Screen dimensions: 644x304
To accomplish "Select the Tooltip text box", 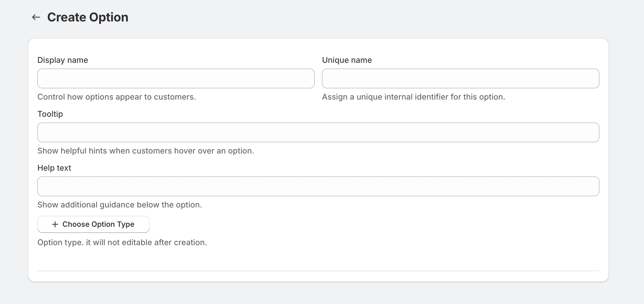I will point(318,132).
